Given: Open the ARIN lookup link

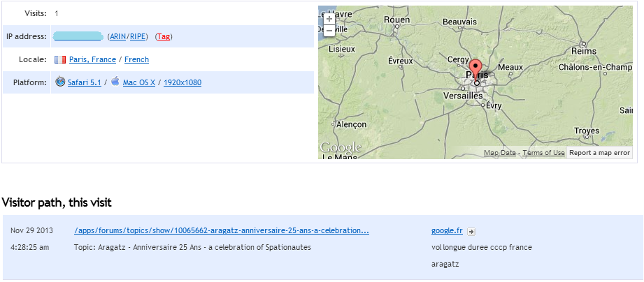Looking at the screenshot, I should 117,36.
